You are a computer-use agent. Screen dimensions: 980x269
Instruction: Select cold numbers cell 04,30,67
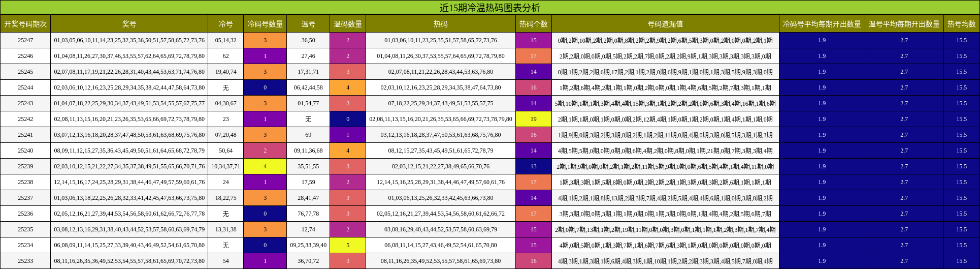[x=226, y=103]
